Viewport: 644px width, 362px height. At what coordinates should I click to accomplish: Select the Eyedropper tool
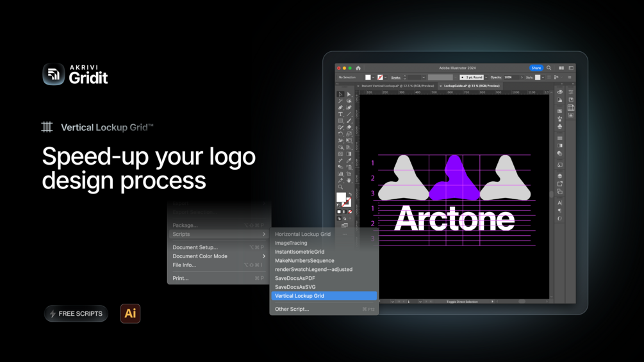pyautogui.click(x=349, y=160)
